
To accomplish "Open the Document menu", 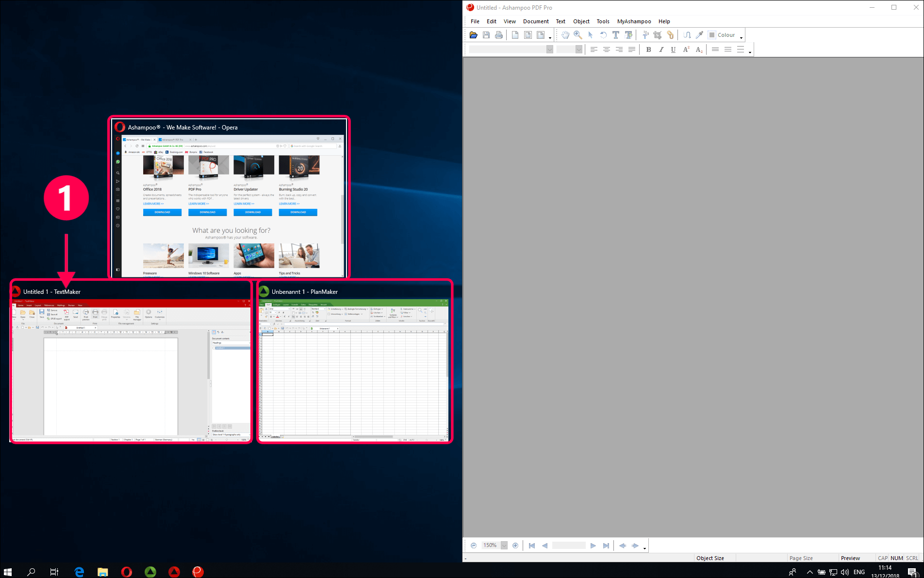I will point(536,21).
